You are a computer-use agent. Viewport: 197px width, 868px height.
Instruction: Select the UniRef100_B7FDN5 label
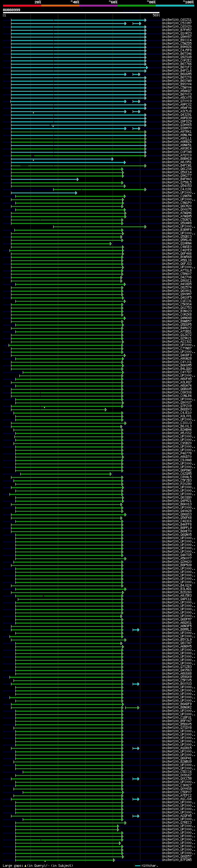point(177,860)
